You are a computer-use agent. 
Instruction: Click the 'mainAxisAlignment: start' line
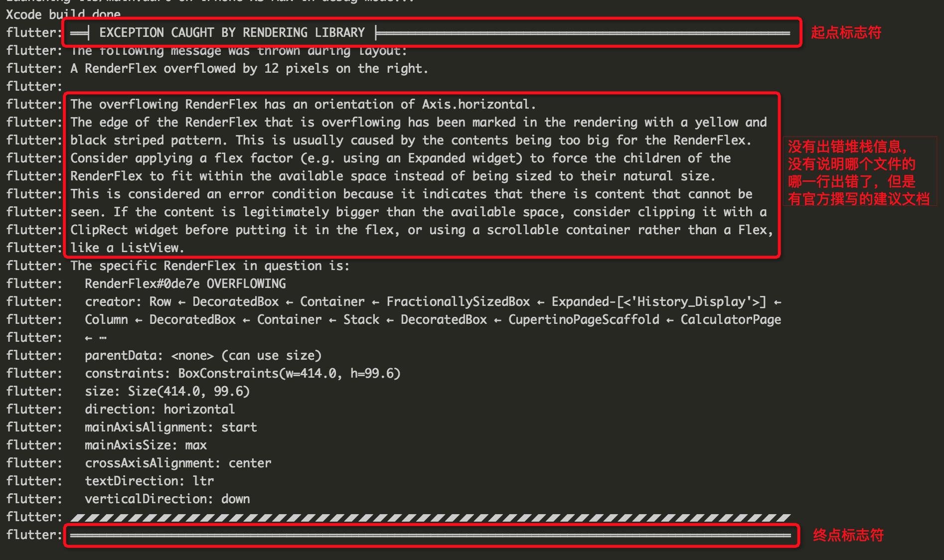point(171,427)
